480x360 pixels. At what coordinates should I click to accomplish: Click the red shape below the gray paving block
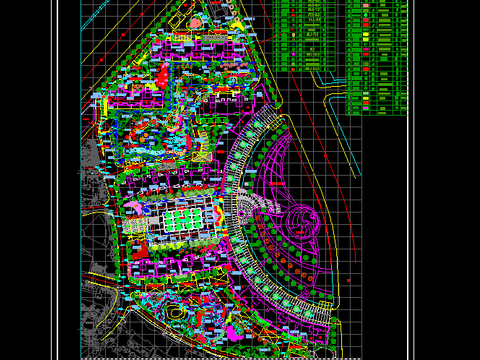pos(141,252)
